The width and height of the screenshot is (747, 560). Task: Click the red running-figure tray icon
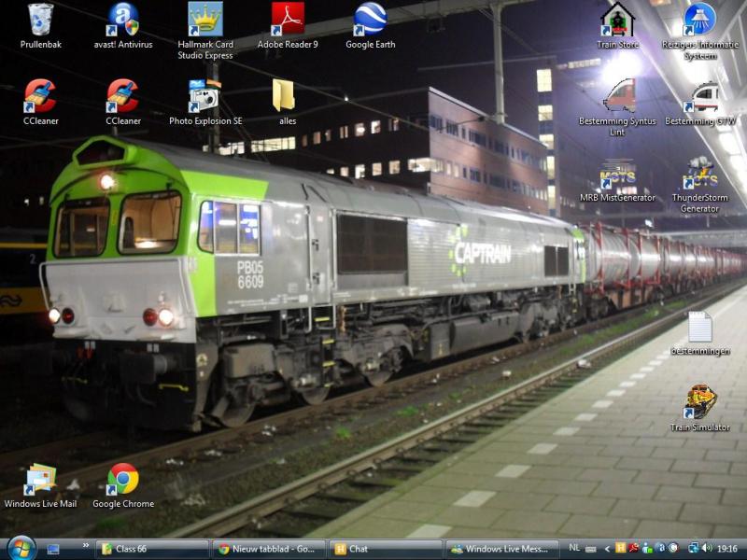click(x=633, y=548)
